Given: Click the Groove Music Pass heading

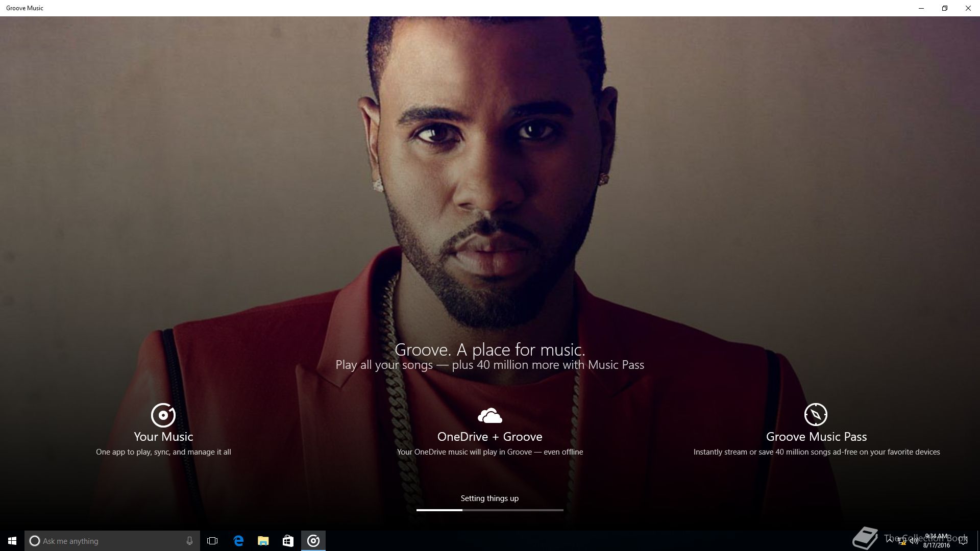Looking at the screenshot, I should pyautogui.click(x=816, y=437).
